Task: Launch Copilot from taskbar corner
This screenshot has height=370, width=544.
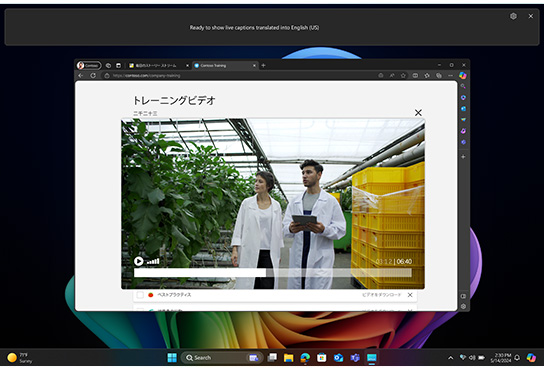Action: pyautogui.click(x=531, y=358)
